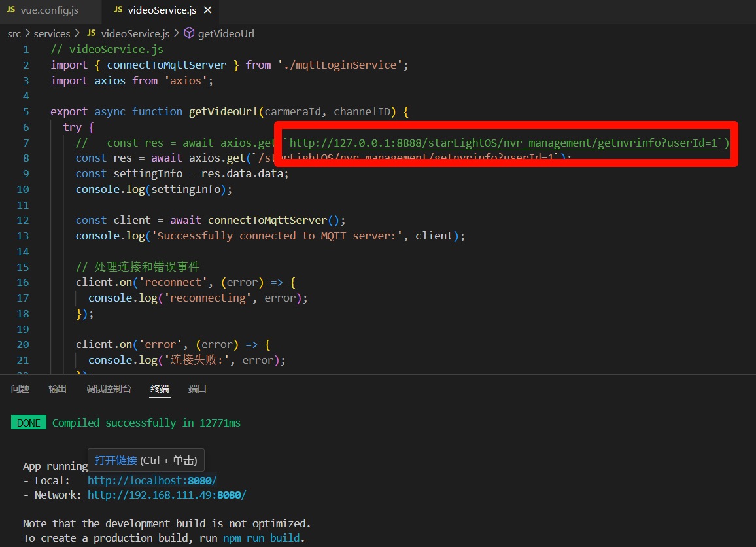The width and height of the screenshot is (756, 547).
Task: Open the 输出 (Output) panel tab
Action: (58, 389)
